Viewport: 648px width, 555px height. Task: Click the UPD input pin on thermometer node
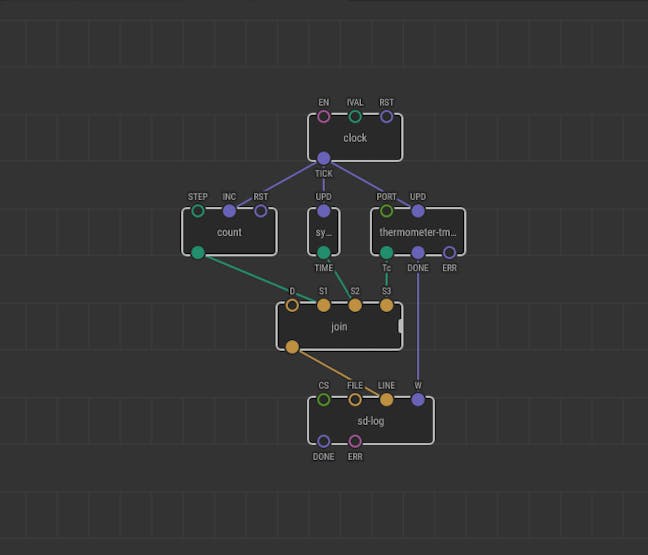click(418, 211)
